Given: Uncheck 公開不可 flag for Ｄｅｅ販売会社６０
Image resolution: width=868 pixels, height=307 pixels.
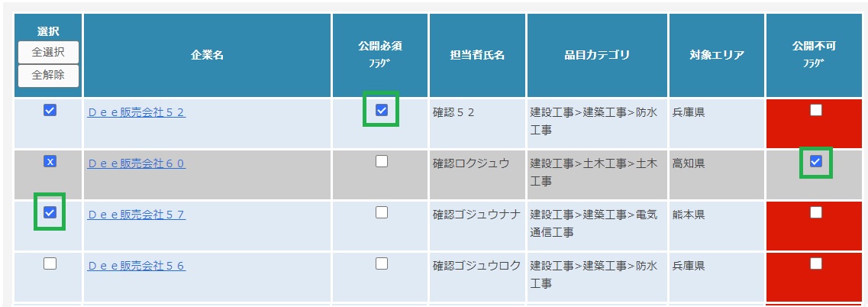Looking at the screenshot, I should pyautogui.click(x=816, y=161).
